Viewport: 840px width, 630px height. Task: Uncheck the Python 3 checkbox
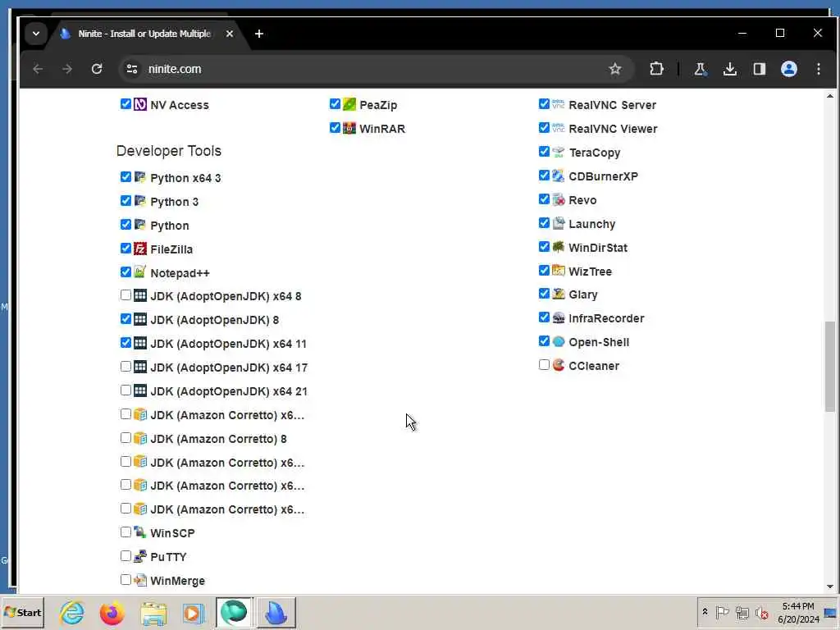[x=126, y=201]
